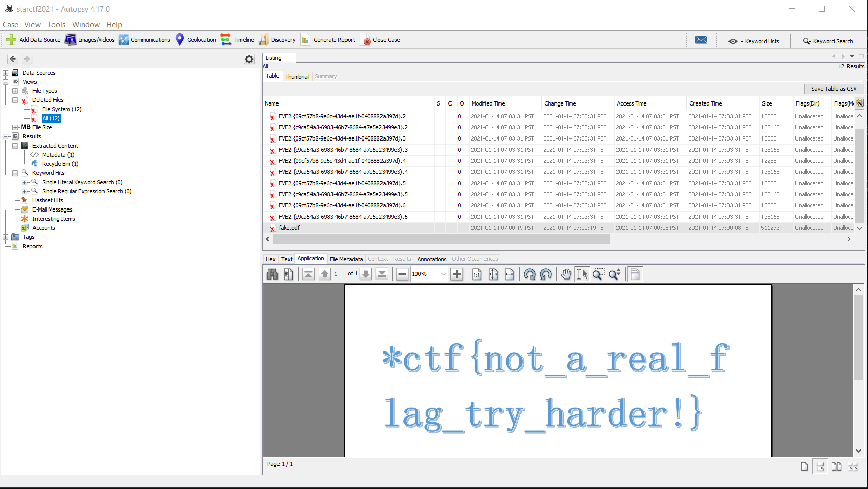Open the zoom percentage dropdown

pos(443,274)
